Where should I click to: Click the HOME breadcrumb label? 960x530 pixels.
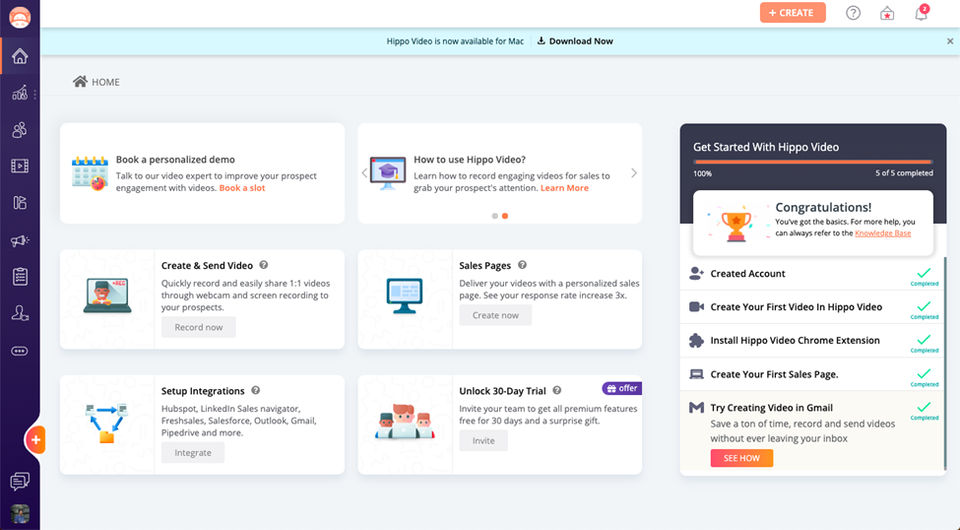coord(105,82)
